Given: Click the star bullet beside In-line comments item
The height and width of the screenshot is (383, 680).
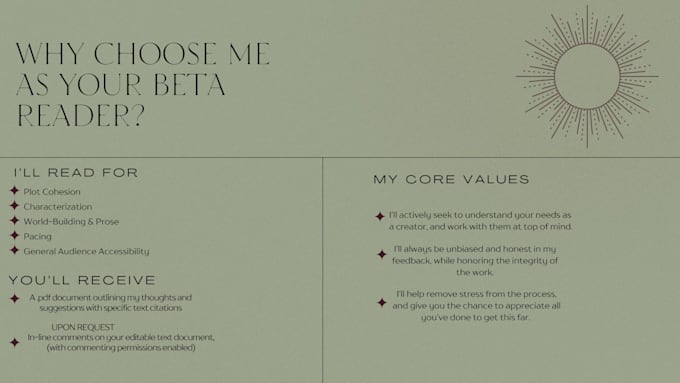Looking at the screenshot, I should coord(14,343).
